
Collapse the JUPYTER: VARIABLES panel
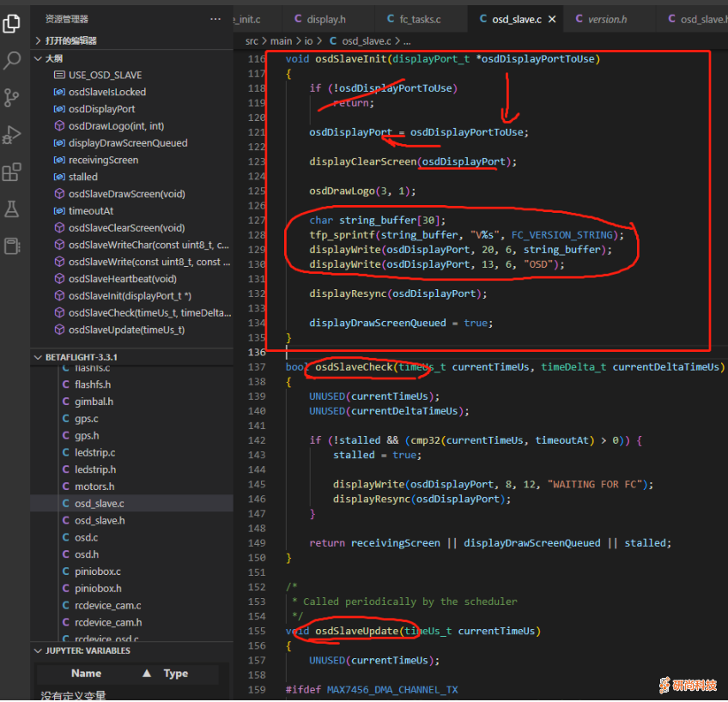click(82, 651)
